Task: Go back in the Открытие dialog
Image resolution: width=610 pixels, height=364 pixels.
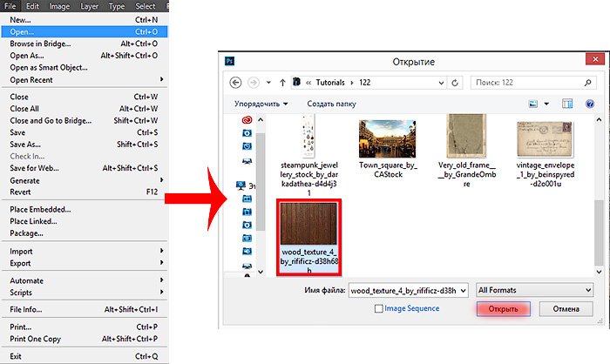Action: point(235,83)
